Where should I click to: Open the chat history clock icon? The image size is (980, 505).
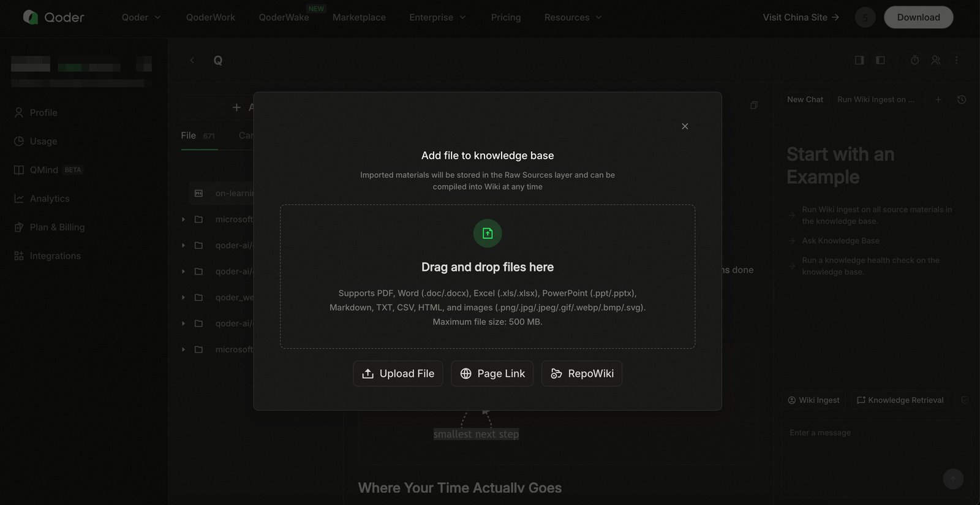962,99
